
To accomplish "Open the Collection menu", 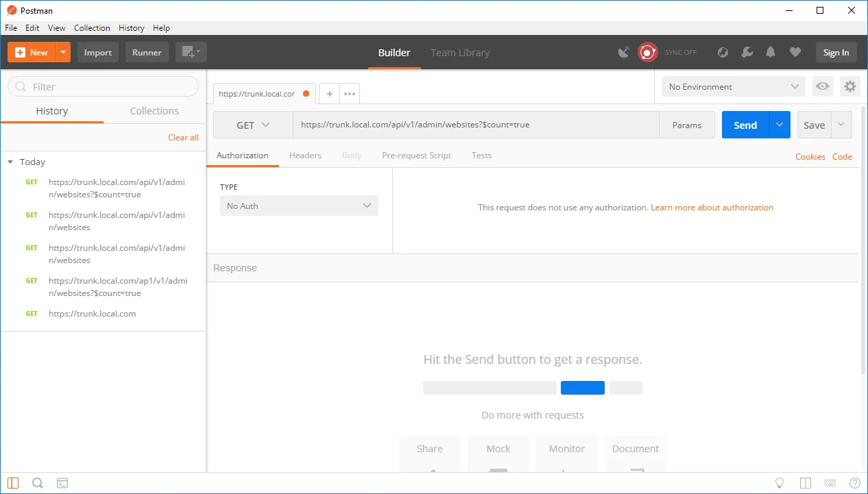I will point(92,28).
